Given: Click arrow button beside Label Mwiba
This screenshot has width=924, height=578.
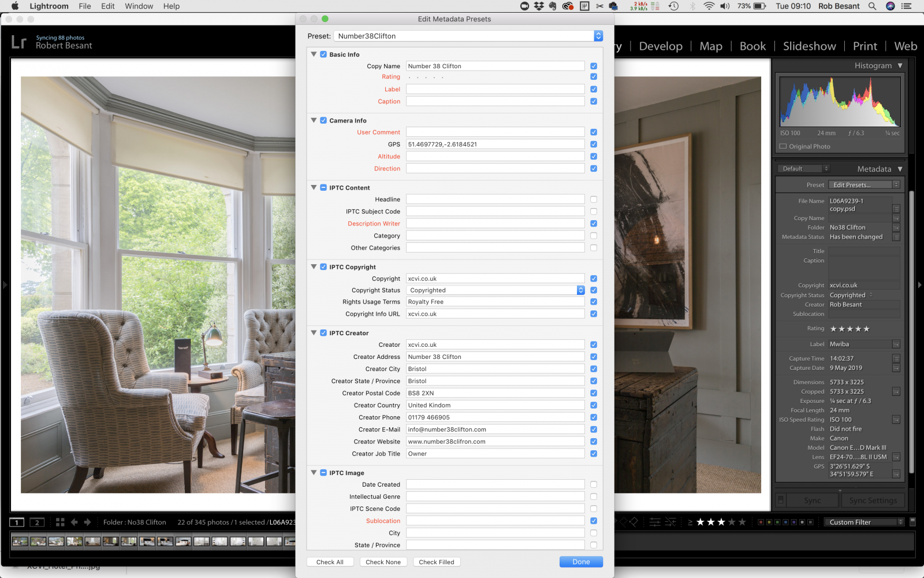Looking at the screenshot, I should pos(896,344).
